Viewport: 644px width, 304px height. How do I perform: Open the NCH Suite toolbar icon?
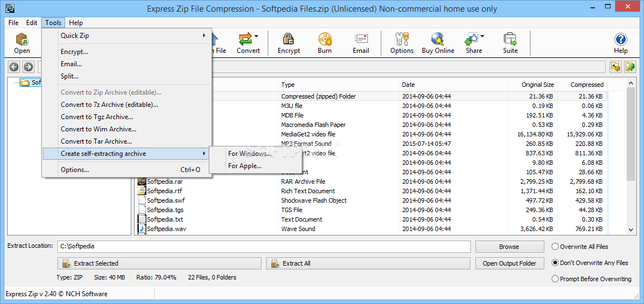pos(510,43)
